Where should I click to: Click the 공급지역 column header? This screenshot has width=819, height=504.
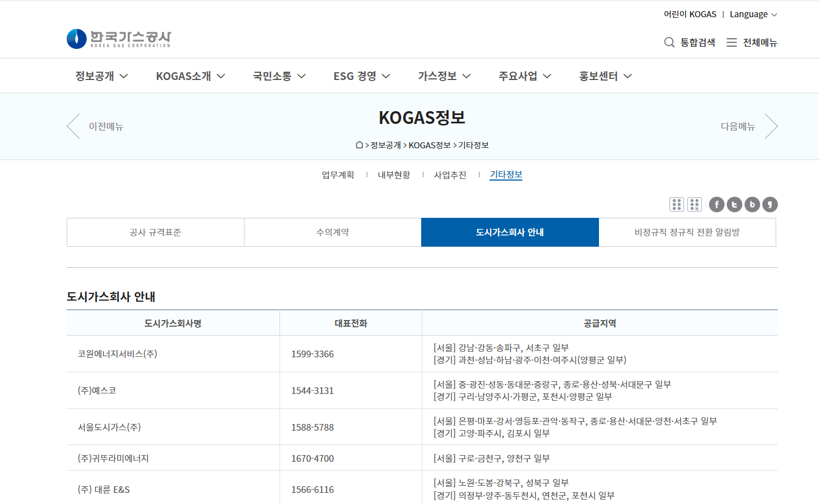pos(600,323)
